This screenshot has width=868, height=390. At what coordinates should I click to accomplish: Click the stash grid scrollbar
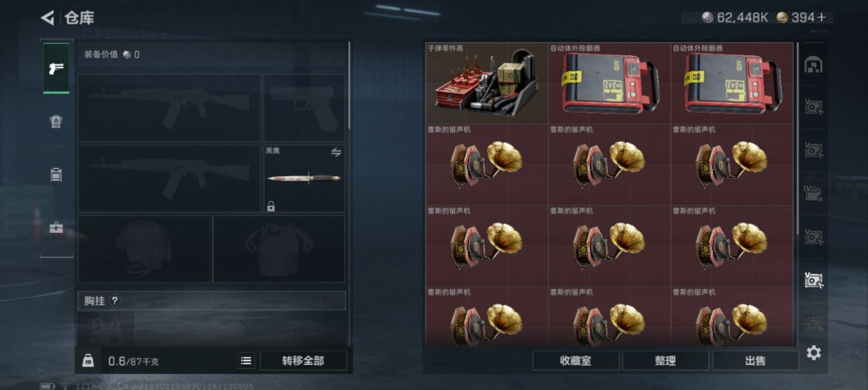[798, 138]
